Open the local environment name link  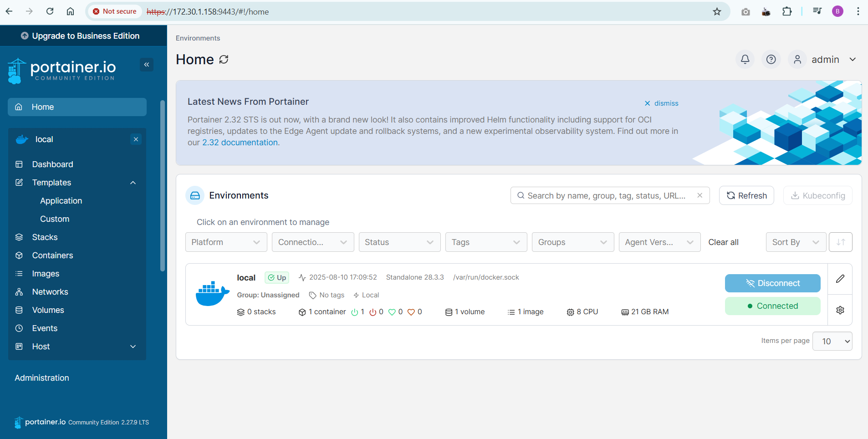(x=246, y=278)
